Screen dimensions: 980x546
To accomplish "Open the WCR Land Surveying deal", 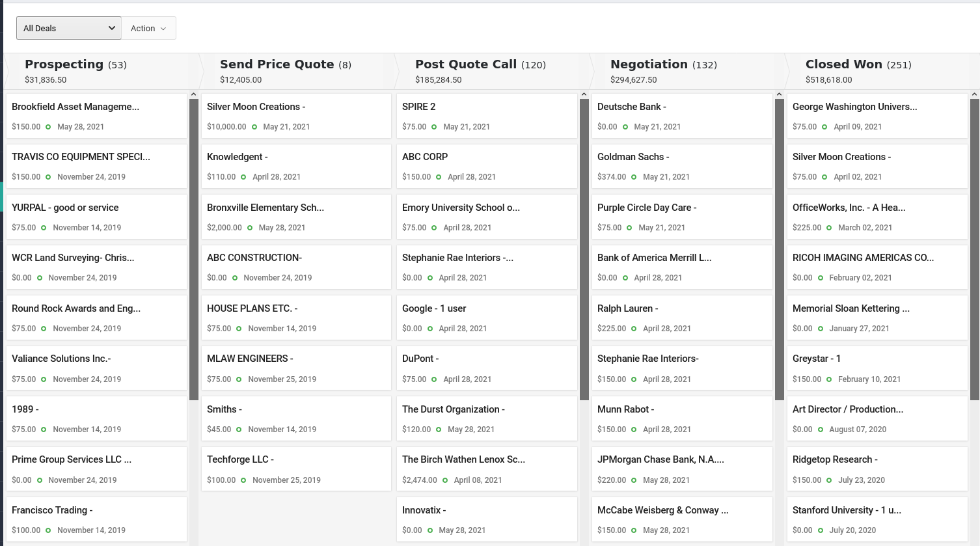I will [x=96, y=267].
